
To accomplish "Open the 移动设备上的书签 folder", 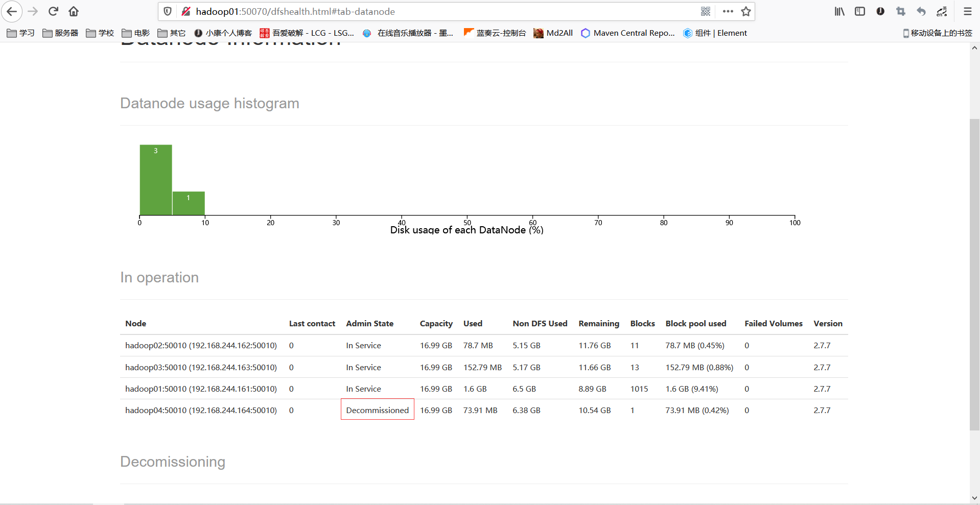I will coord(938,33).
